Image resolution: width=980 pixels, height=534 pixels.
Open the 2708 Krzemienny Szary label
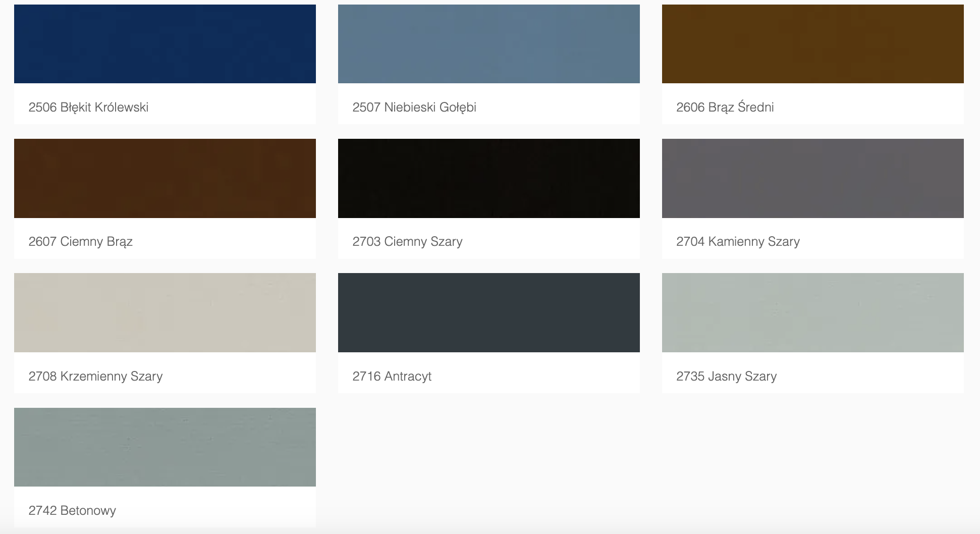95,376
